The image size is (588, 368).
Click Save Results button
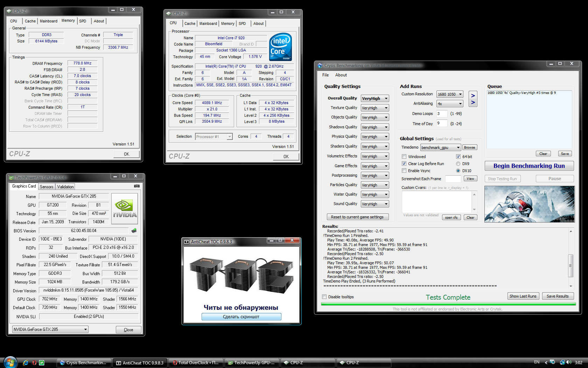[x=558, y=296]
